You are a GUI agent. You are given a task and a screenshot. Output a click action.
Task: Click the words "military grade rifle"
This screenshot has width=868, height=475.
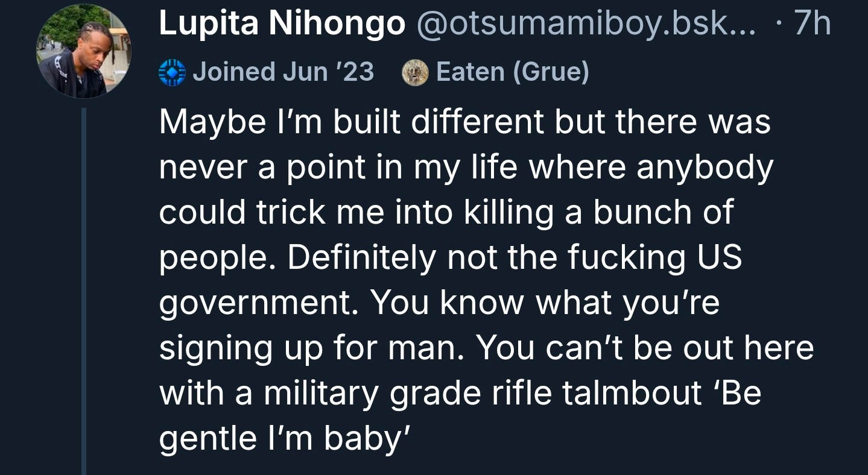click(407, 393)
